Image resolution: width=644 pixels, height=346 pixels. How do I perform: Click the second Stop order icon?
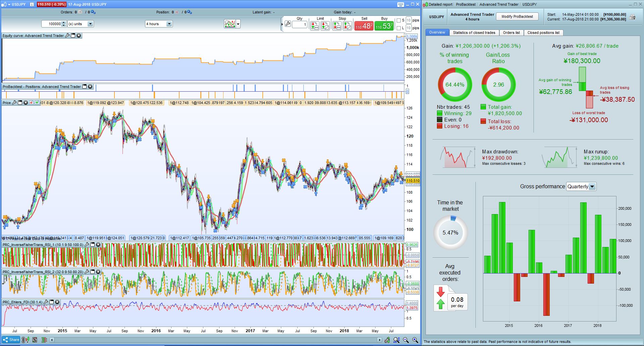[347, 26]
